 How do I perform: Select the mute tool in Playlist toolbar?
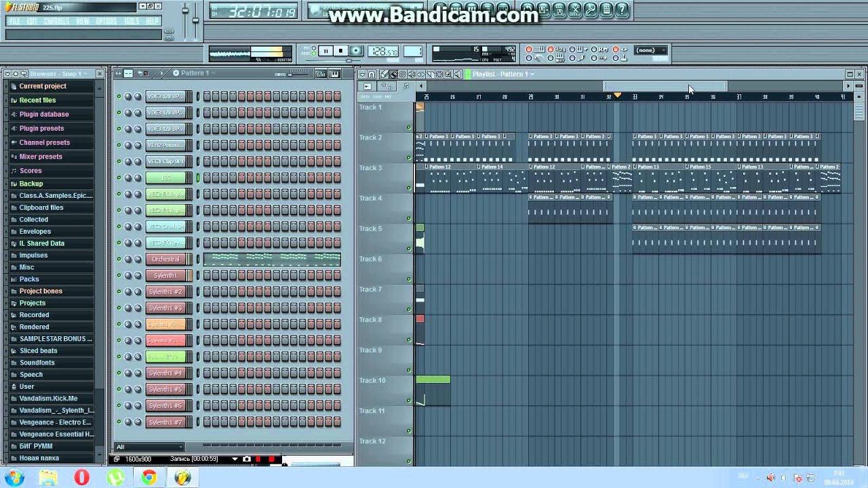tap(412, 75)
